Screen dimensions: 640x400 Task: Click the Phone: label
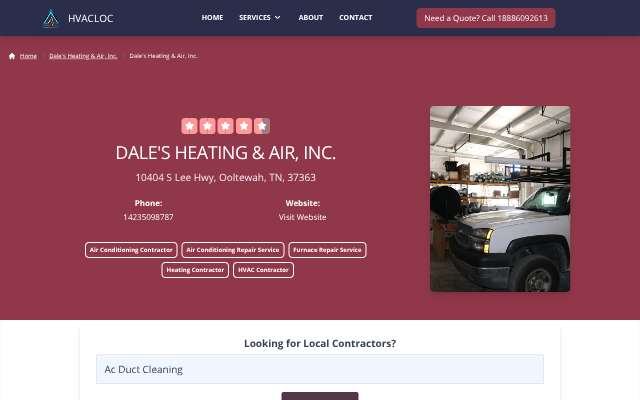click(149, 203)
